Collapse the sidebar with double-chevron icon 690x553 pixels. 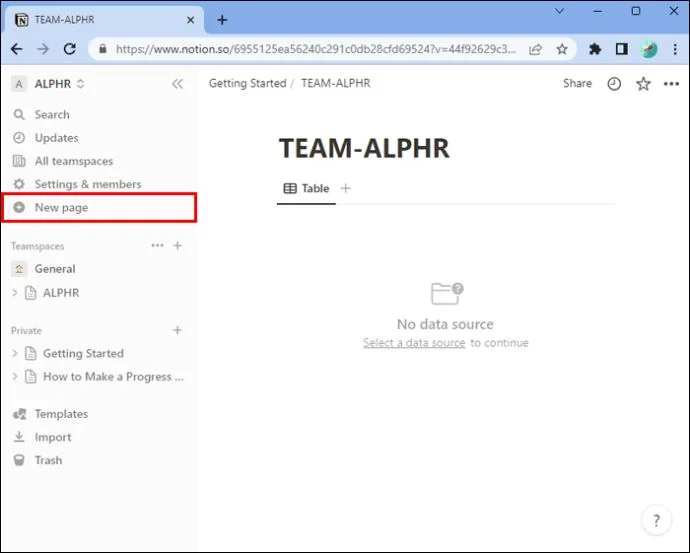[177, 84]
